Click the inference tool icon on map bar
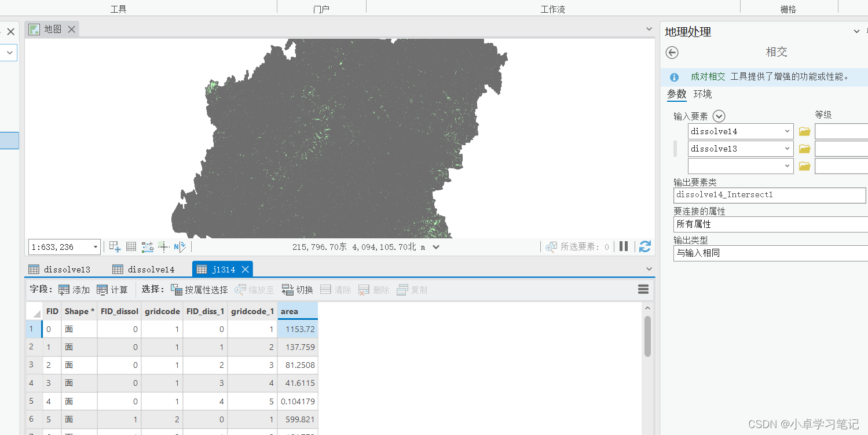 click(164, 247)
